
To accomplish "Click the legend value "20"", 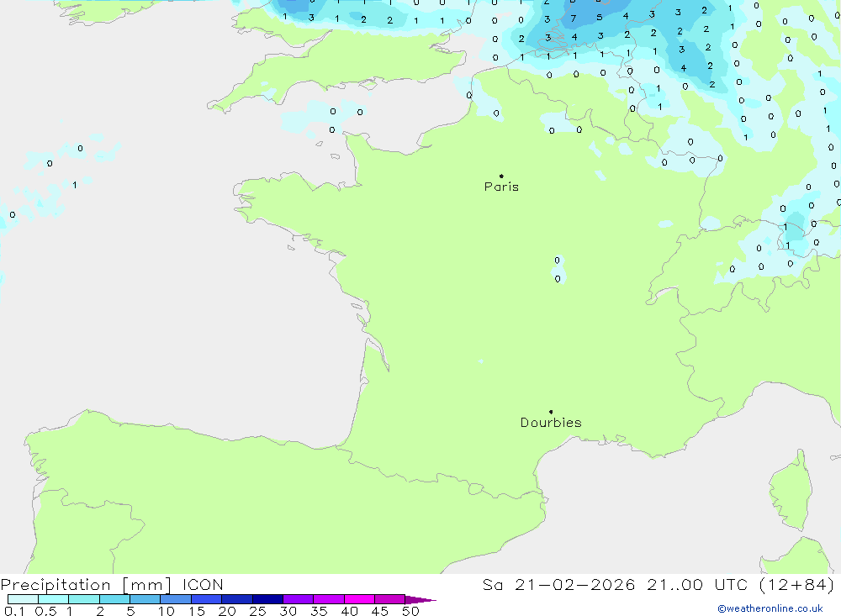I will click(x=227, y=611).
